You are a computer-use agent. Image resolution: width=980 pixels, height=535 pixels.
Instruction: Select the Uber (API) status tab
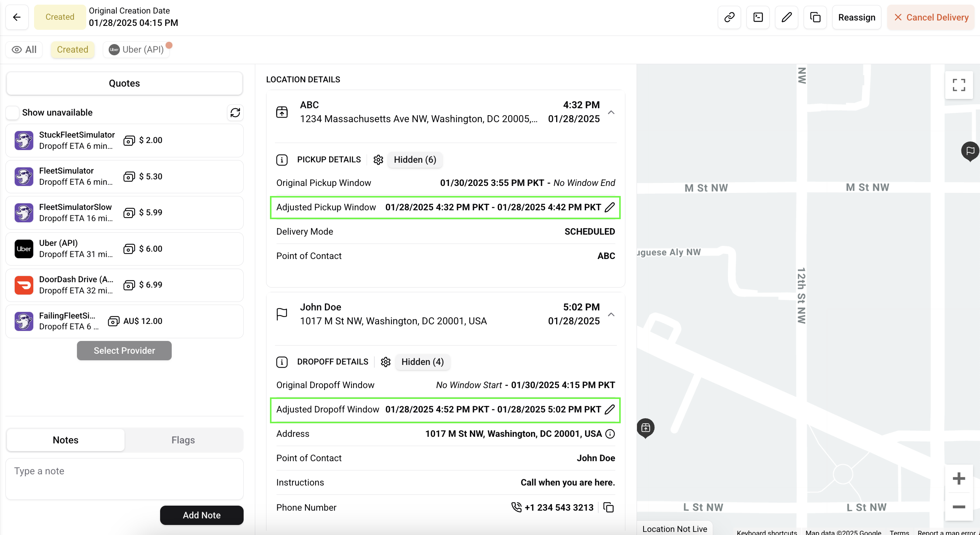137,49
